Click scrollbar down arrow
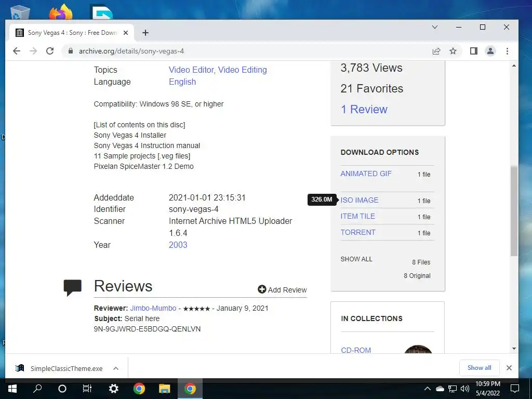This screenshot has height=399, width=532. [x=514, y=349]
